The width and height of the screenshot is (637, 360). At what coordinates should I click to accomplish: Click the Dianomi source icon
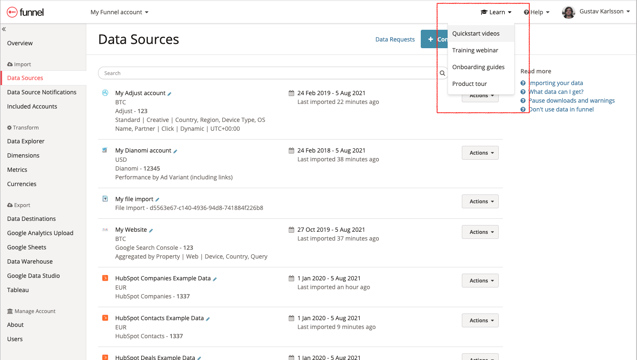pyautogui.click(x=105, y=150)
